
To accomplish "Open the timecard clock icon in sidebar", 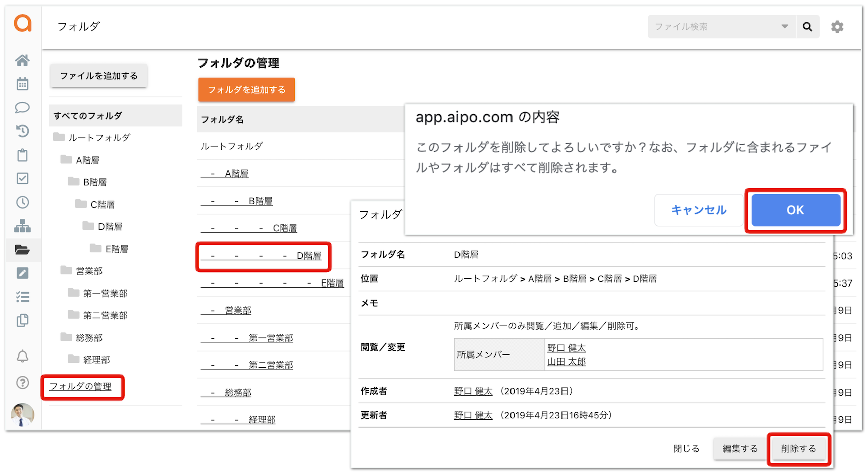I will (22, 202).
